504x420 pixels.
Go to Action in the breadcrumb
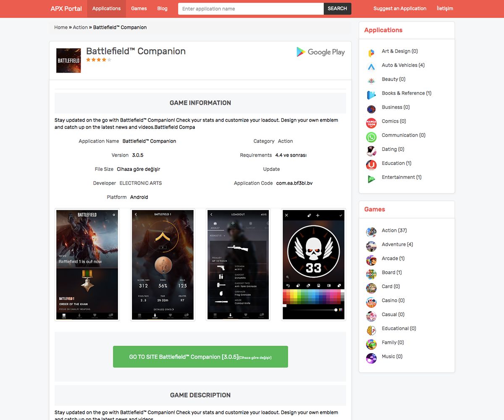[80, 27]
